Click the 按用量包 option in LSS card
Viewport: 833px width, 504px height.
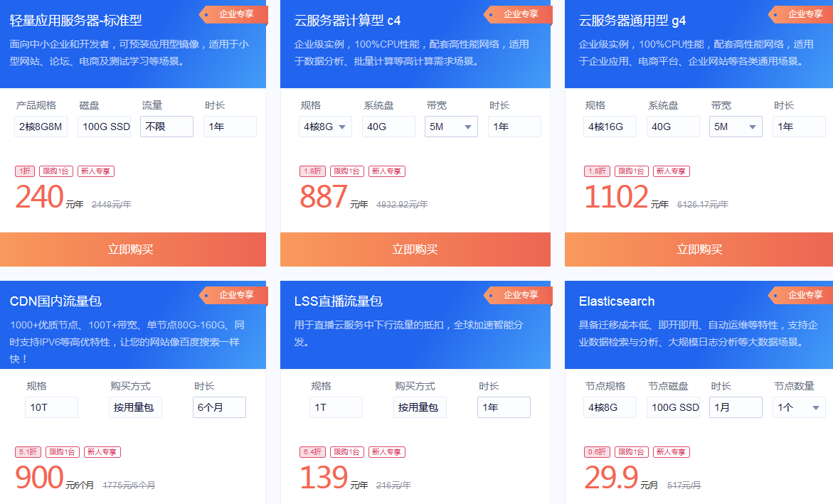coord(420,408)
